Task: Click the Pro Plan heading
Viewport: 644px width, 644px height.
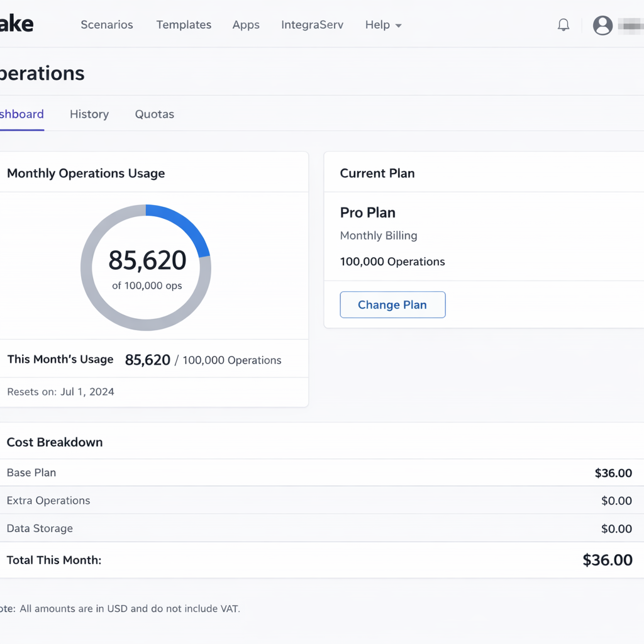Action: pos(368,213)
